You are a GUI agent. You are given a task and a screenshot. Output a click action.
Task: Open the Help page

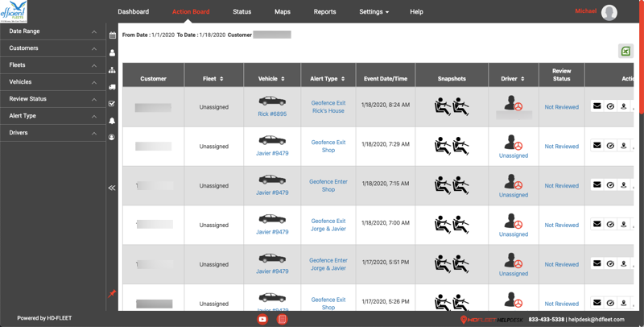pyautogui.click(x=416, y=11)
